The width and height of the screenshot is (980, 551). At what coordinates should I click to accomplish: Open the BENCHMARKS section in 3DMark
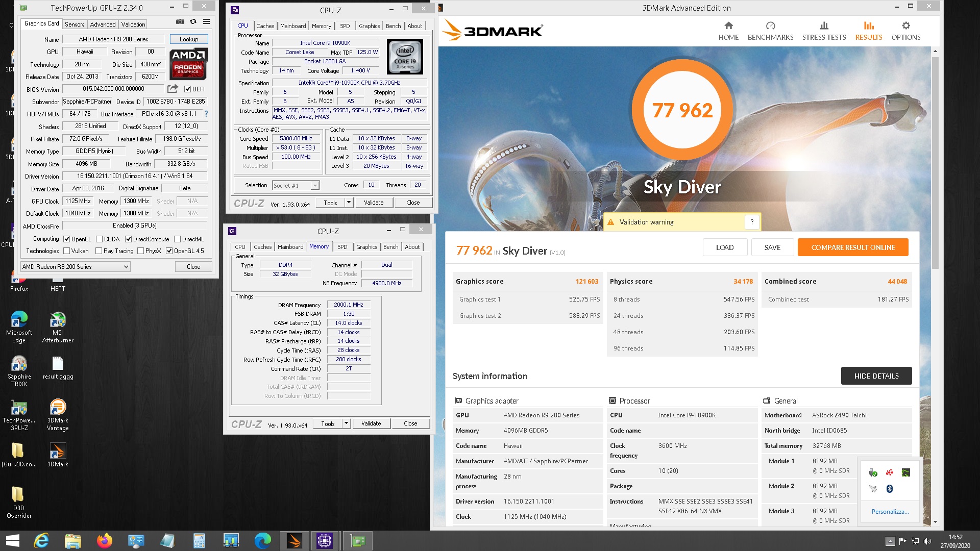770,31
